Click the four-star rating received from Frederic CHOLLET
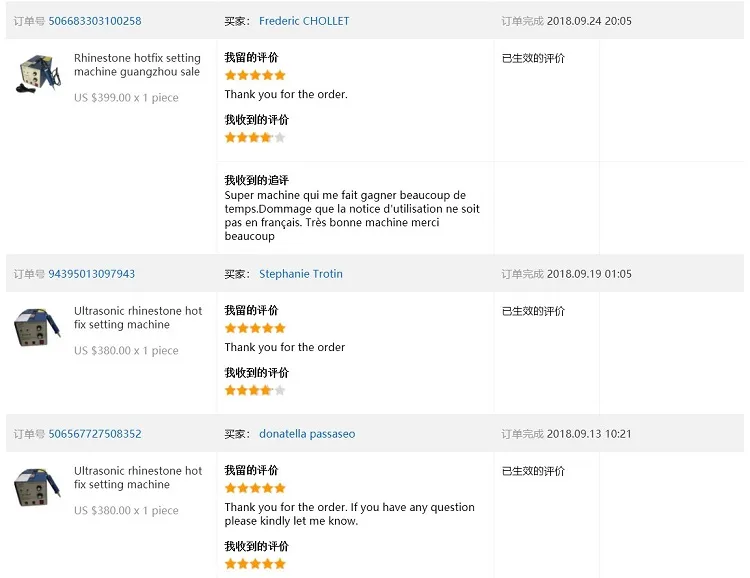750x578 pixels. tap(255, 137)
